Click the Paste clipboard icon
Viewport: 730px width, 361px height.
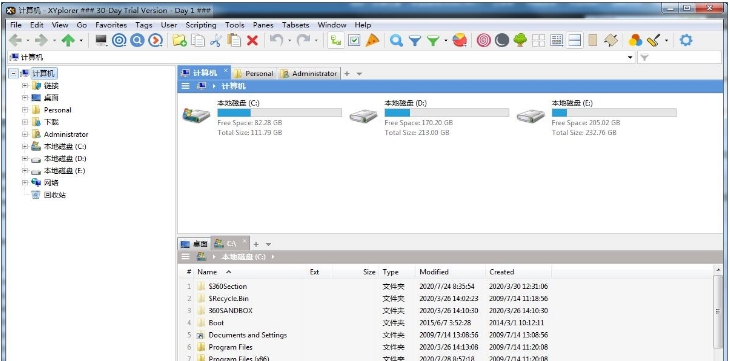[234, 41]
